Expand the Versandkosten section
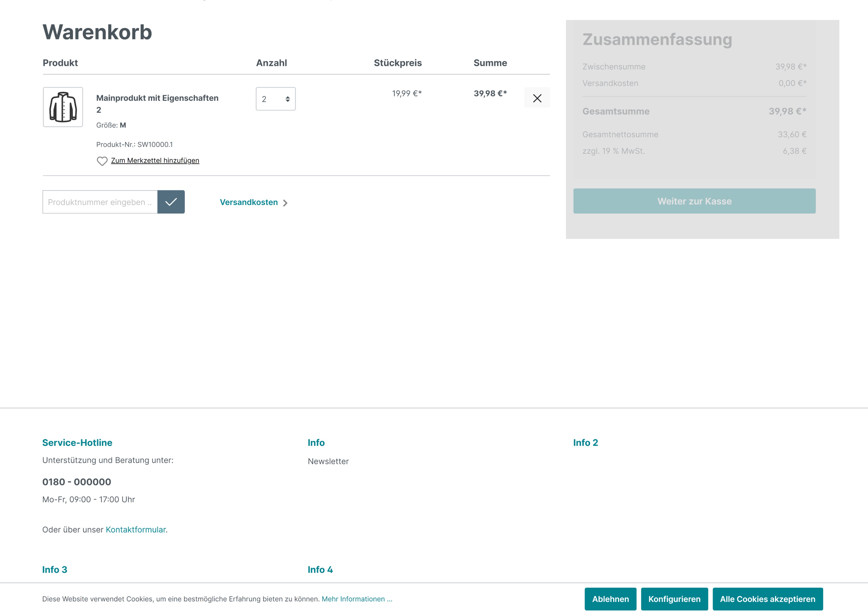The width and height of the screenshot is (868, 615). (253, 202)
